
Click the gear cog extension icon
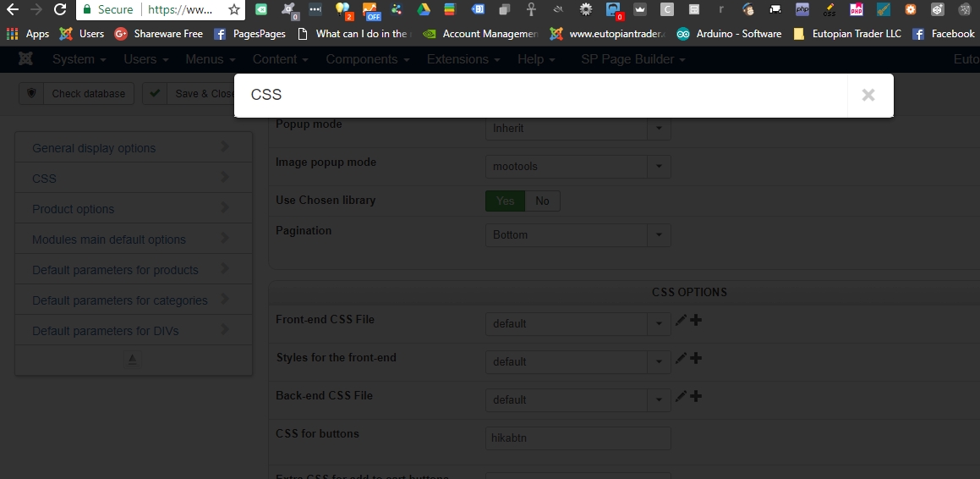coord(586,9)
